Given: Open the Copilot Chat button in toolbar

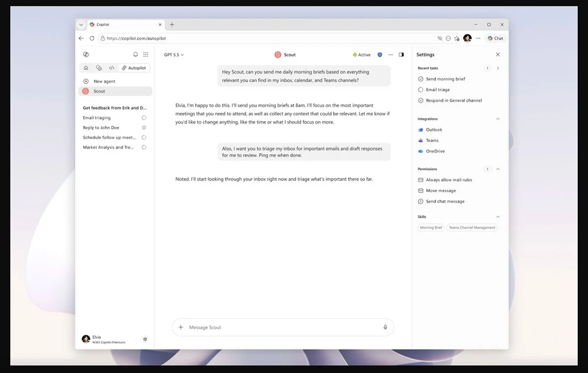Looking at the screenshot, I should click(495, 38).
